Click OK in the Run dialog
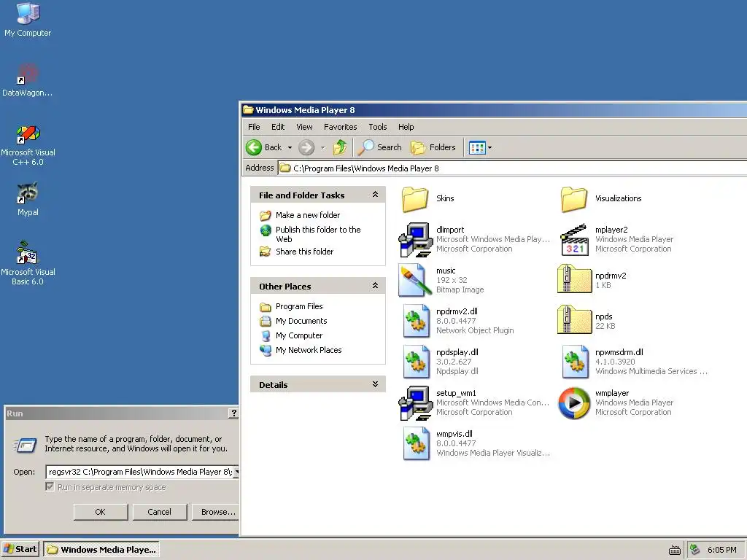This screenshot has width=747, height=560. click(x=101, y=512)
